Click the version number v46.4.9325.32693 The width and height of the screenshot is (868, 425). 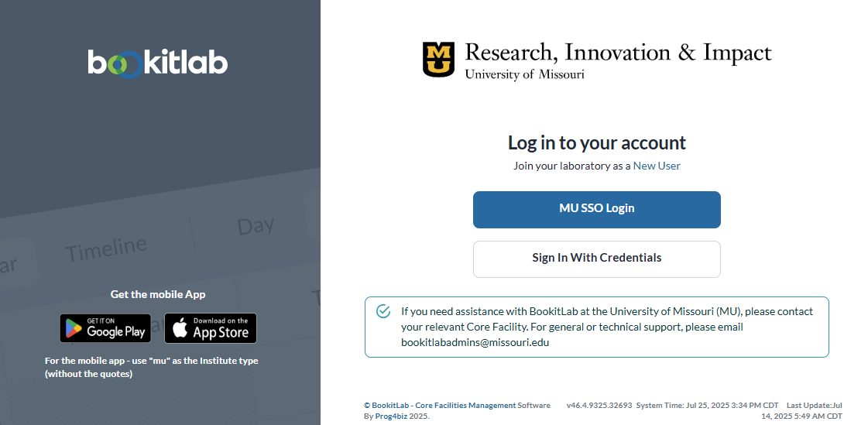599,405
